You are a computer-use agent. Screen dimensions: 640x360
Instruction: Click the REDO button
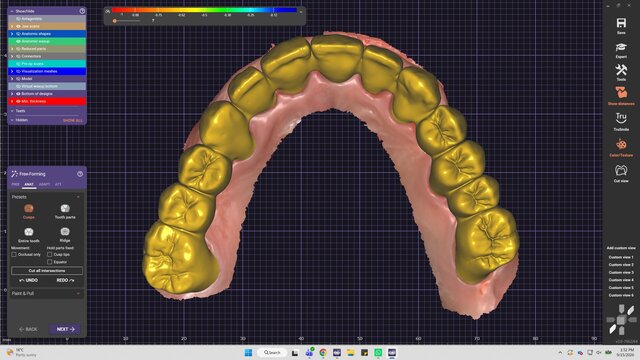(x=65, y=280)
